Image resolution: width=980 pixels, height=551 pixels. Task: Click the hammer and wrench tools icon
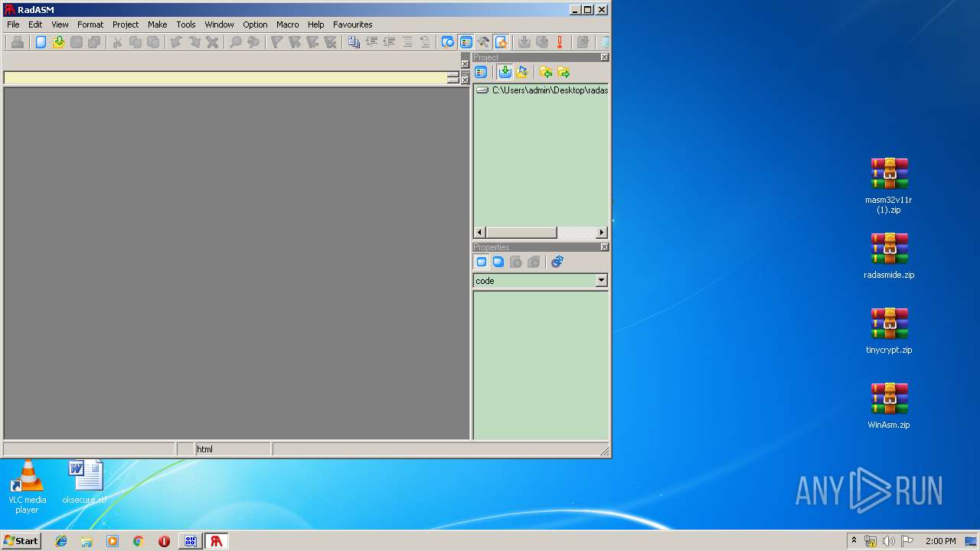click(483, 42)
